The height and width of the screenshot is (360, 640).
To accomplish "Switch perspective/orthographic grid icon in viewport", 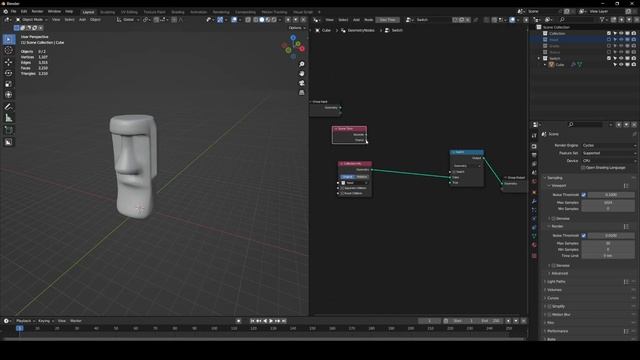I will click(302, 93).
